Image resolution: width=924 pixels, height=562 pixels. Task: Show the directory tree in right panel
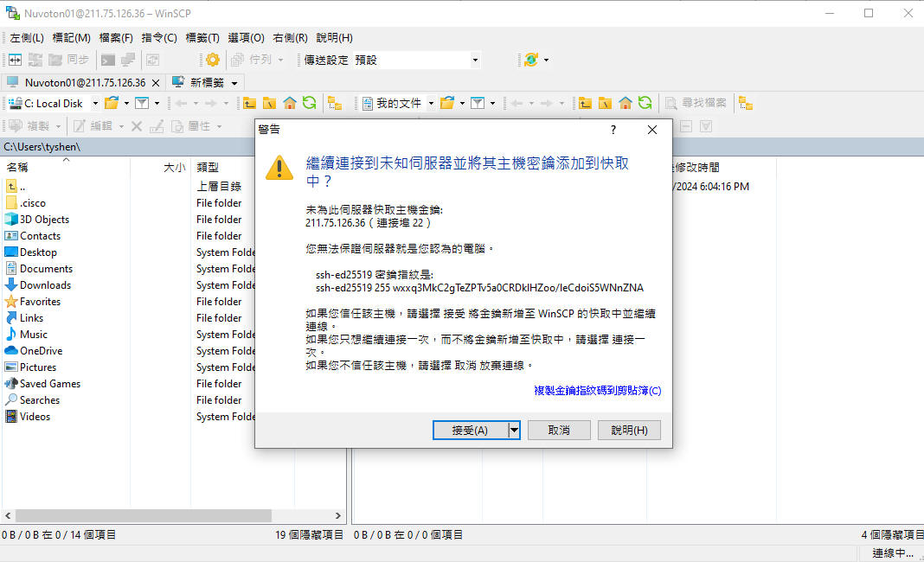point(745,103)
